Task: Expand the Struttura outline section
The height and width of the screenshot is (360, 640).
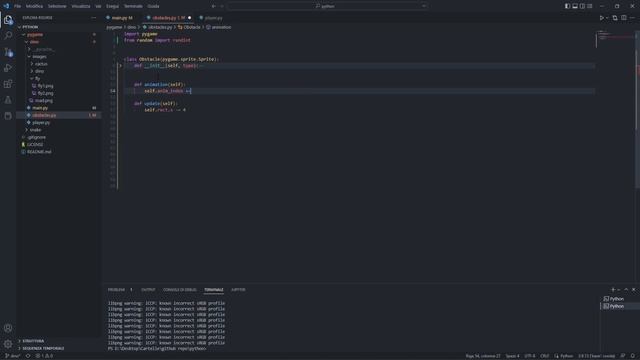Action: click(x=33, y=341)
